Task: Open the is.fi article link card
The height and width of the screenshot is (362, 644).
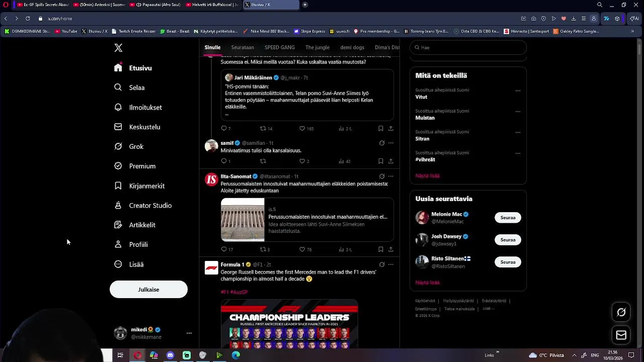Action: tap(307, 220)
